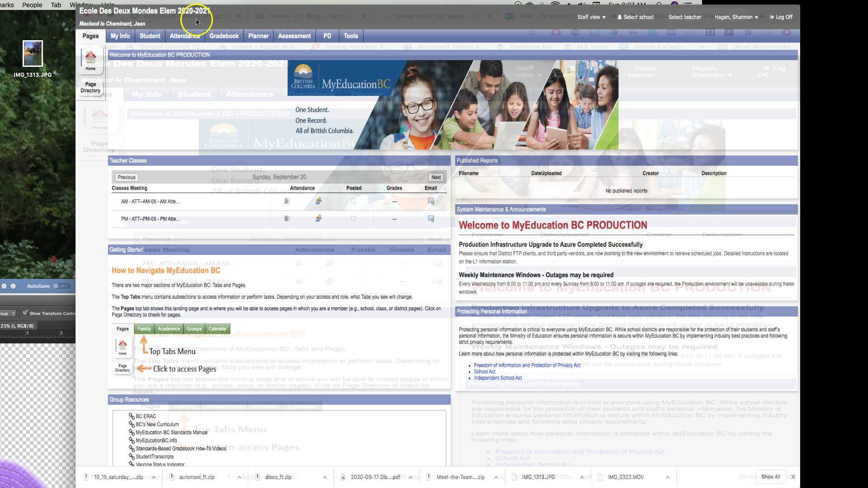Screen dimensions: 868x488
Task: Expand options for IMG_1313.JPG download
Action: coord(581,477)
